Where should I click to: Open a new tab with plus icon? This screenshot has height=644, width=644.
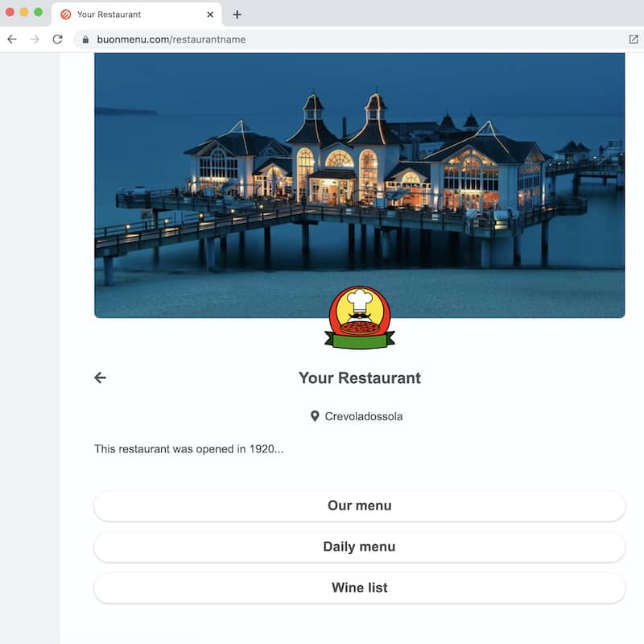[x=237, y=14]
